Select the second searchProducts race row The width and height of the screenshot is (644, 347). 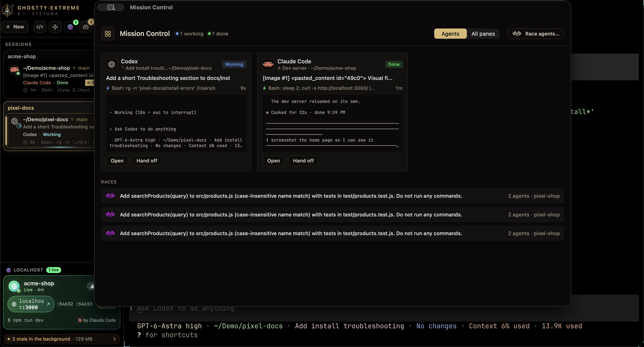click(332, 215)
